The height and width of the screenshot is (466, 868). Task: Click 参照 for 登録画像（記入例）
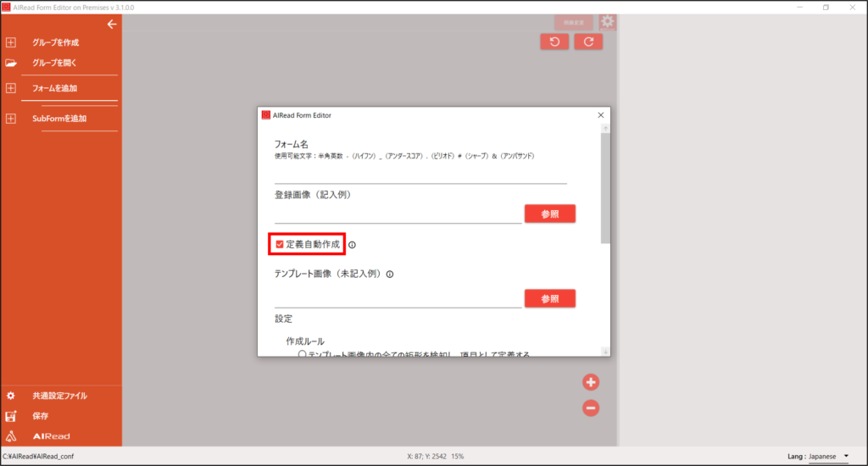[x=549, y=214]
